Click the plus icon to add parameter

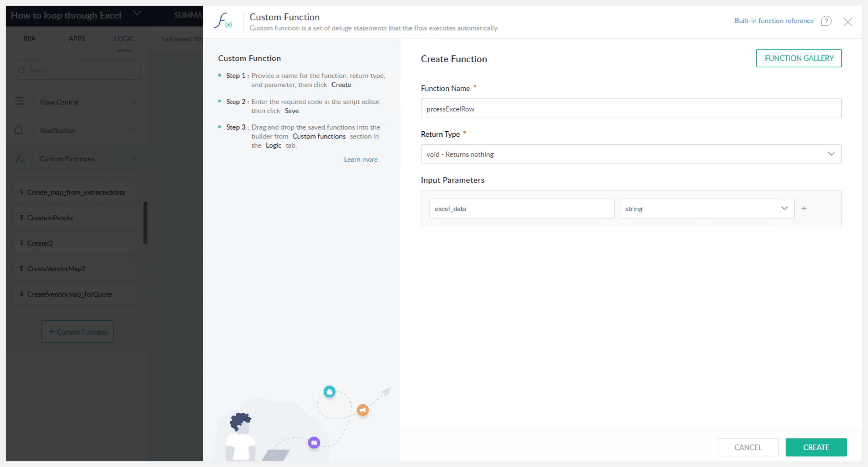click(804, 208)
